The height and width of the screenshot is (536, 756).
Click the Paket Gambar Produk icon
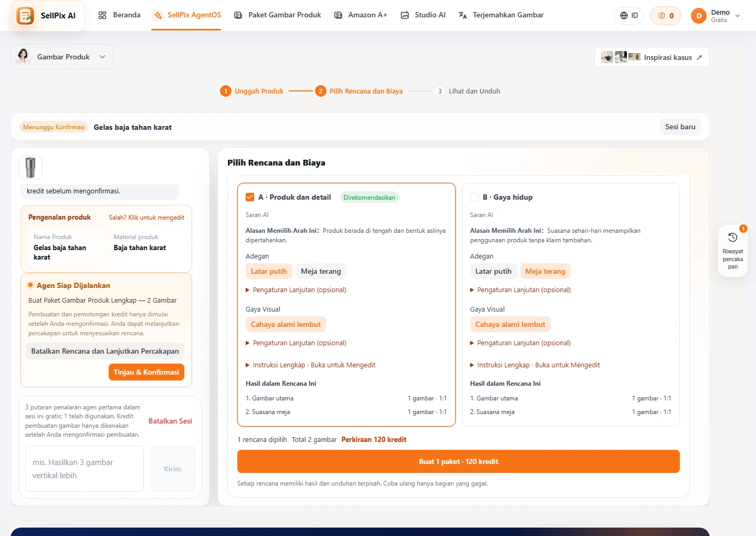[238, 15]
